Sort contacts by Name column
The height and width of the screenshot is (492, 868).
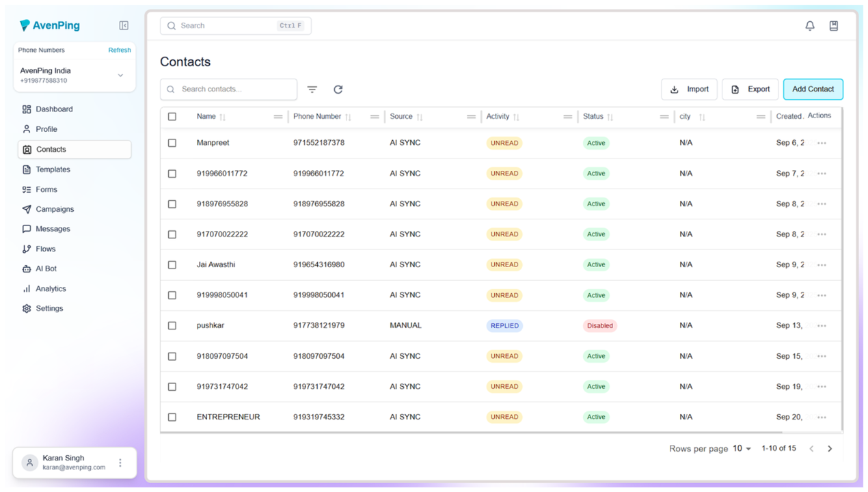[222, 117]
